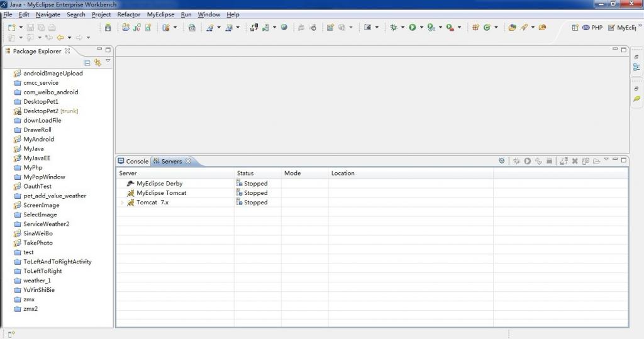Expand the Tomcat 7.x server node
This screenshot has width=644, height=339.
tap(122, 203)
